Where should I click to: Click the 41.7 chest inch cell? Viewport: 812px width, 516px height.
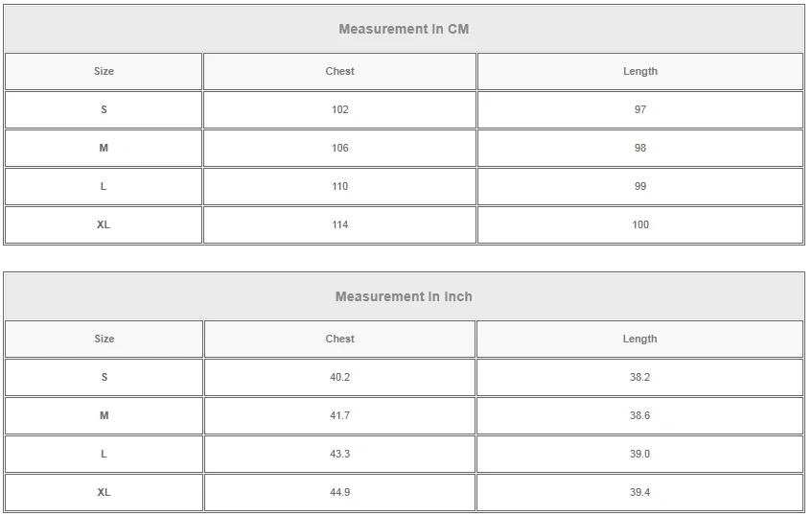[x=339, y=415]
